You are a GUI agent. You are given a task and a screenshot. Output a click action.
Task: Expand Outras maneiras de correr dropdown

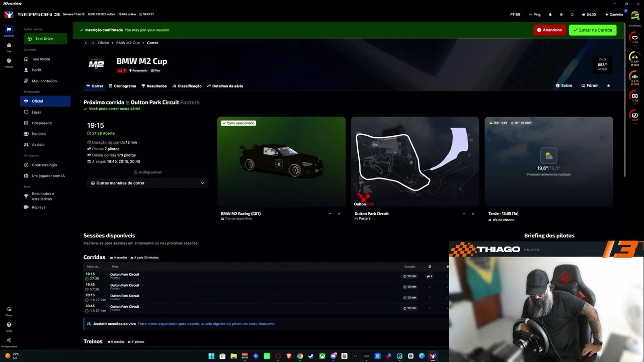tap(147, 183)
